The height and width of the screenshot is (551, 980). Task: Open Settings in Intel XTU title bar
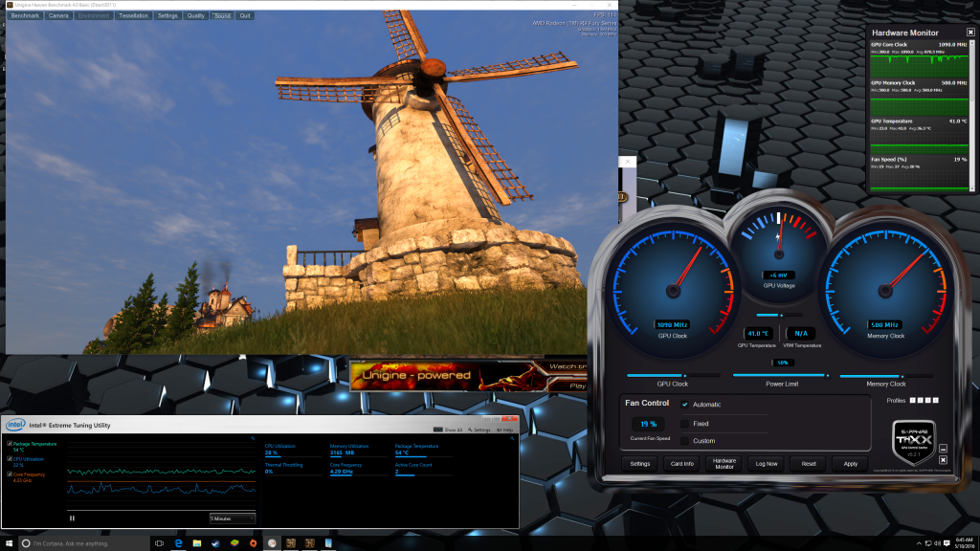click(479, 430)
